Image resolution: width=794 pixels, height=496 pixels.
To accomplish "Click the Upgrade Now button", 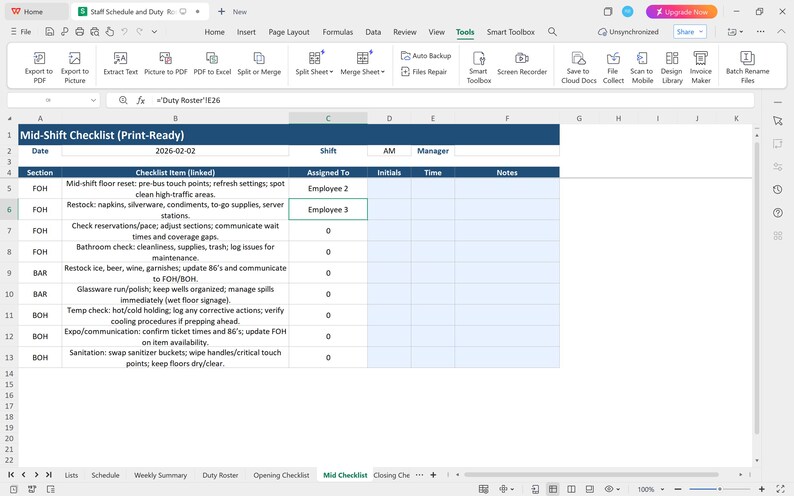I will point(681,12).
